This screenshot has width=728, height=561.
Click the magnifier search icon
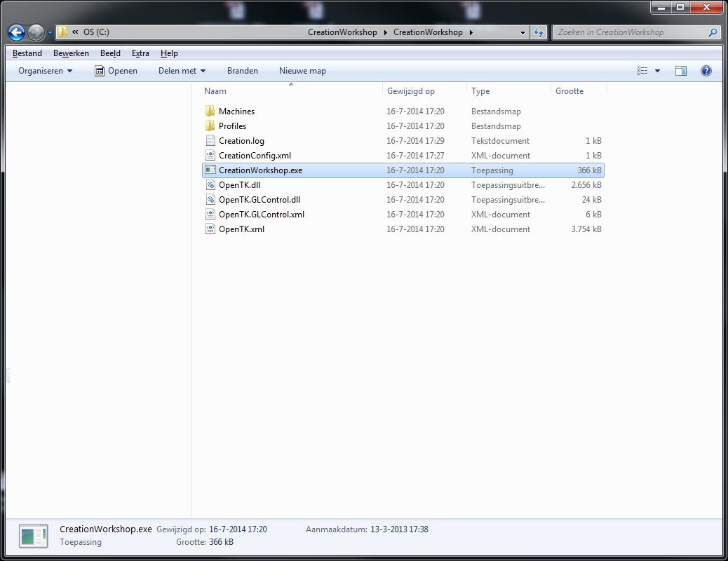tap(713, 32)
